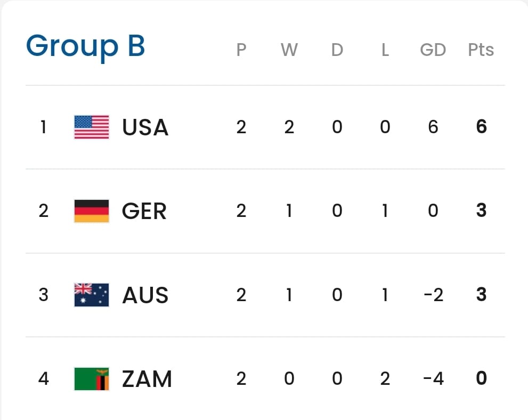Image resolution: width=528 pixels, height=420 pixels.
Task: Click the Pts column header
Action: pyautogui.click(x=481, y=50)
